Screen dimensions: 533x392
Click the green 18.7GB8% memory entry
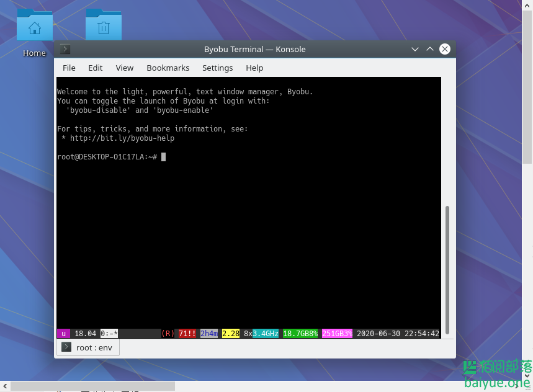click(300, 334)
